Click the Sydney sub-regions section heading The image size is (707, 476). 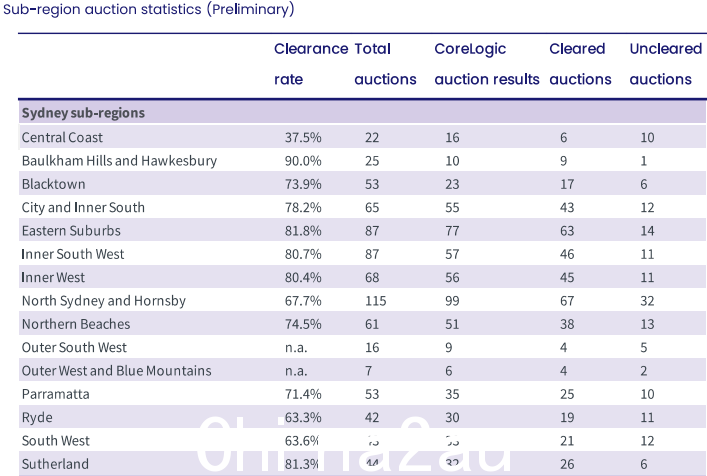[x=83, y=113]
